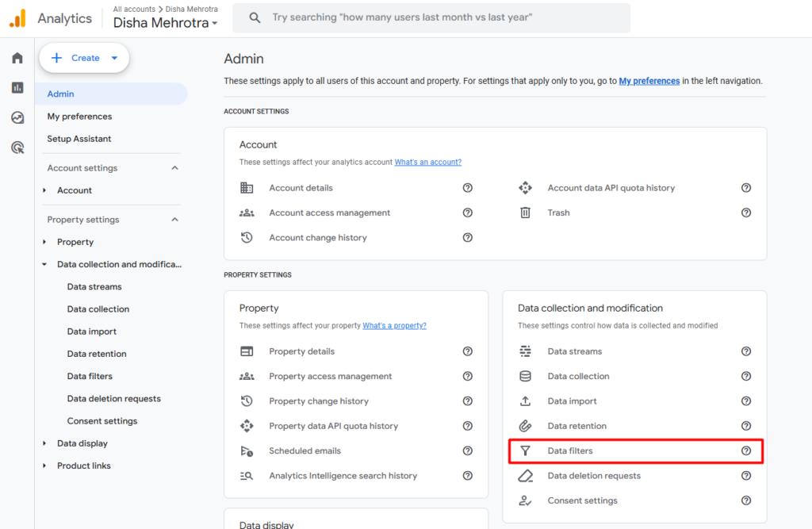Viewport: 812px width, 529px height.
Task: Open the What's an account? link
Action: [427, 163]
